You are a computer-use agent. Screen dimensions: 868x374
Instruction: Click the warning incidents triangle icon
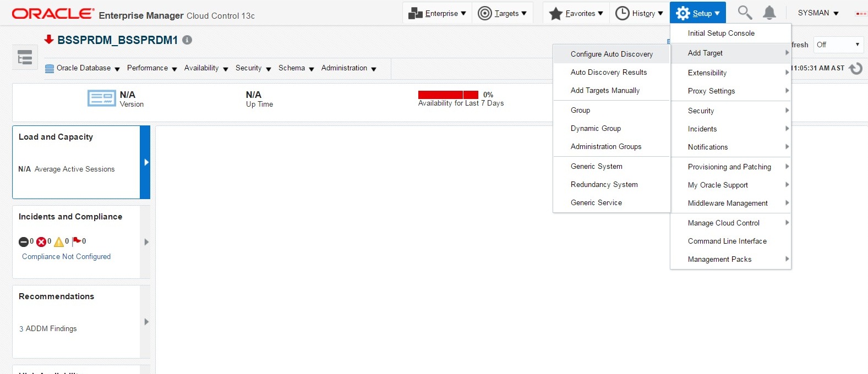coord(59,241)
